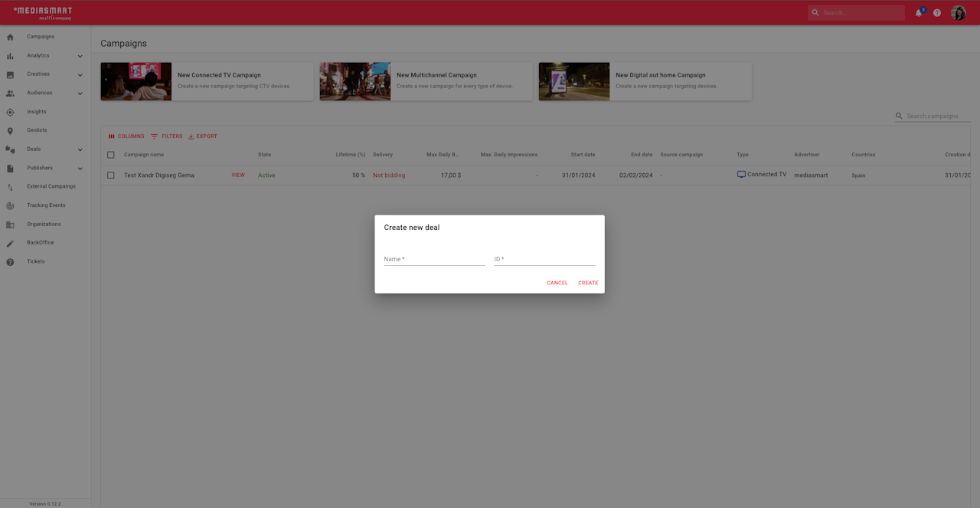Click the Tracking Events icon
This screenshot has width=980, height=508.
10,206
